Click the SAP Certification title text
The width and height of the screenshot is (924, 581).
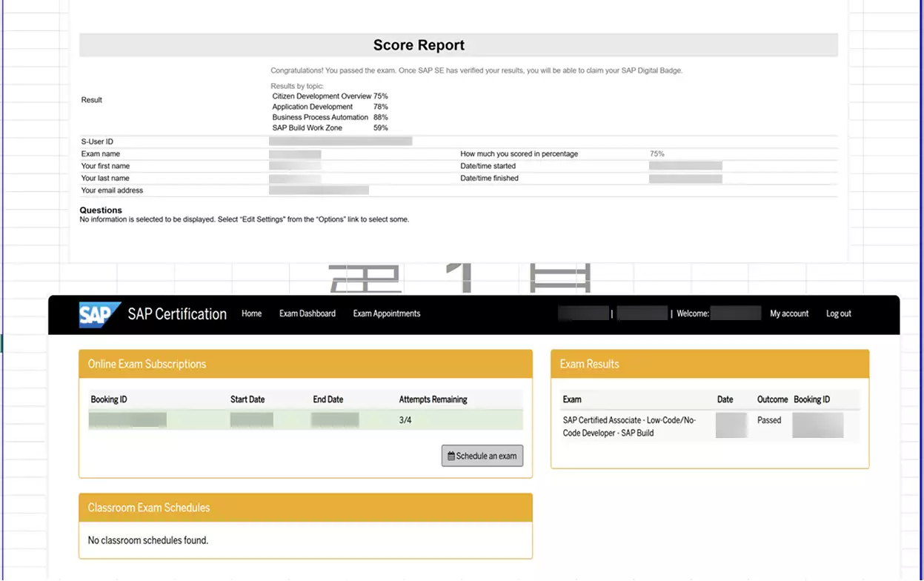(177, 314)
